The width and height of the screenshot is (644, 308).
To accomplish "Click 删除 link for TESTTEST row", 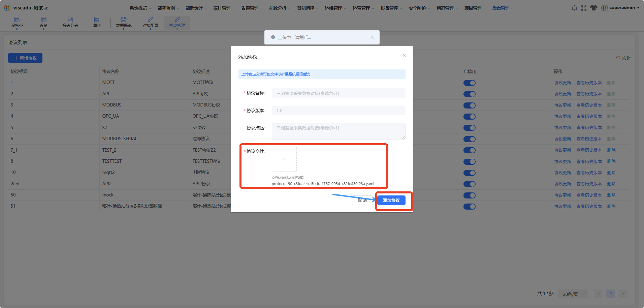I will pos(611,161).
